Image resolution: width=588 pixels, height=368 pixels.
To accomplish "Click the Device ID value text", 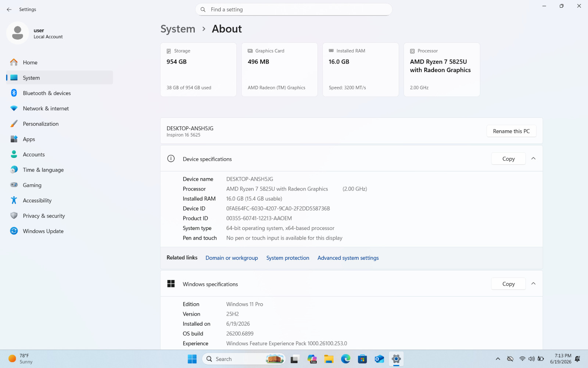I will click(x=278, y=209).
